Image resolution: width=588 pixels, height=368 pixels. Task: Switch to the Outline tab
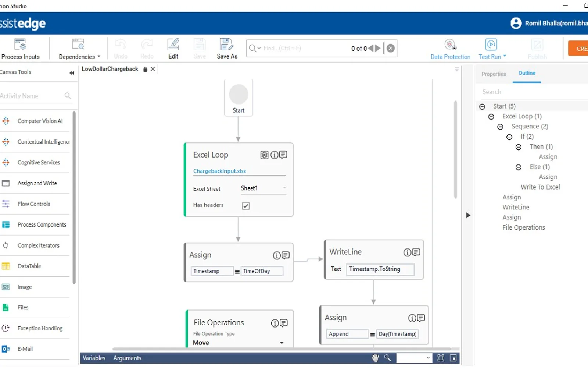coord(527,73)
